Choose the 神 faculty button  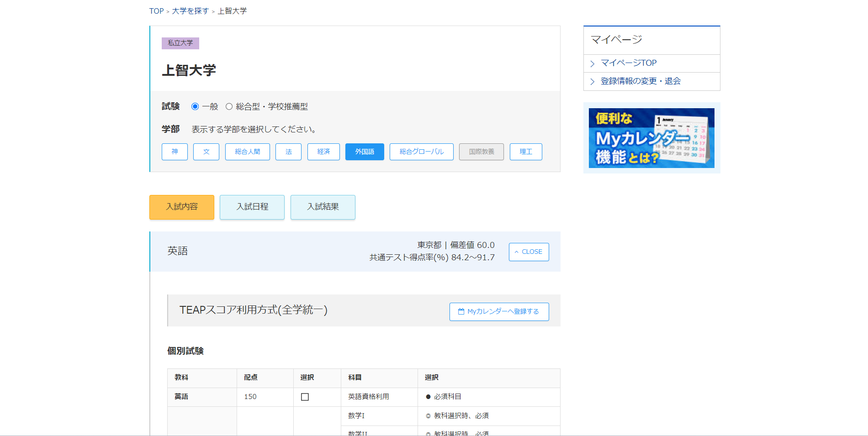click(175, 152)
